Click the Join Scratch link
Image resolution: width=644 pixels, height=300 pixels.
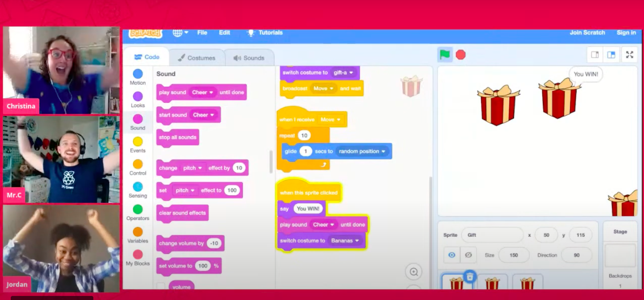tap(587, 33)
